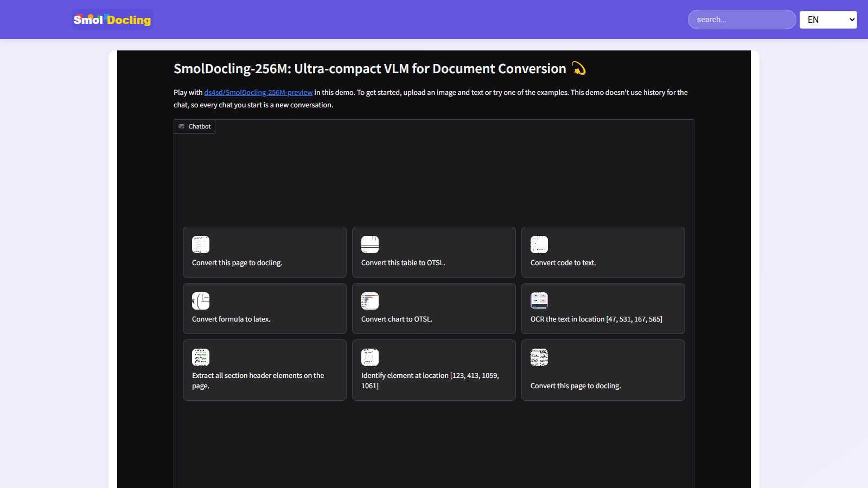Open the ds4sd/SmolDocling-256M-preview link
This screenshot has width=868, height=488.
pos(258,93)
